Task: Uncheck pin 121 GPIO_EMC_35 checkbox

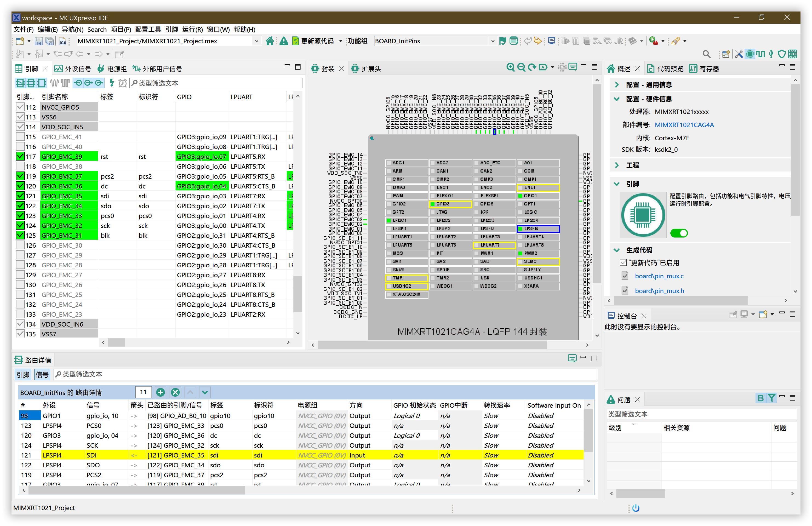Action: pos(20,196)
